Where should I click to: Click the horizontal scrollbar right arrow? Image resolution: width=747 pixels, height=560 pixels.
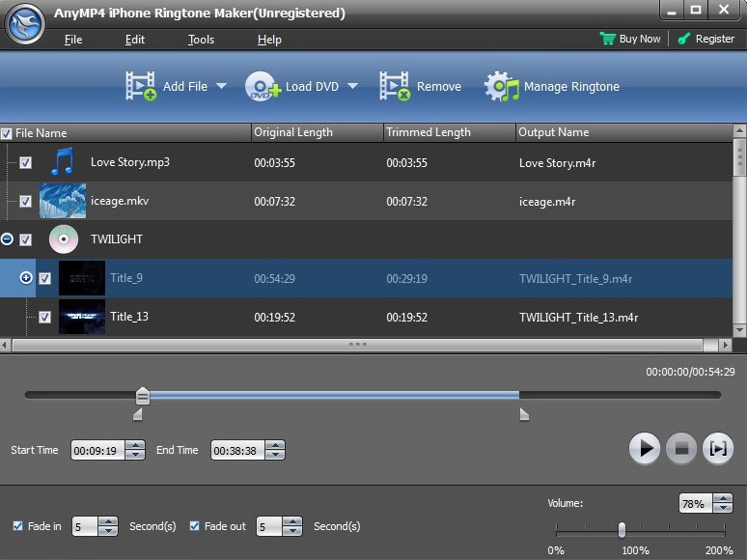pos(725,345)
